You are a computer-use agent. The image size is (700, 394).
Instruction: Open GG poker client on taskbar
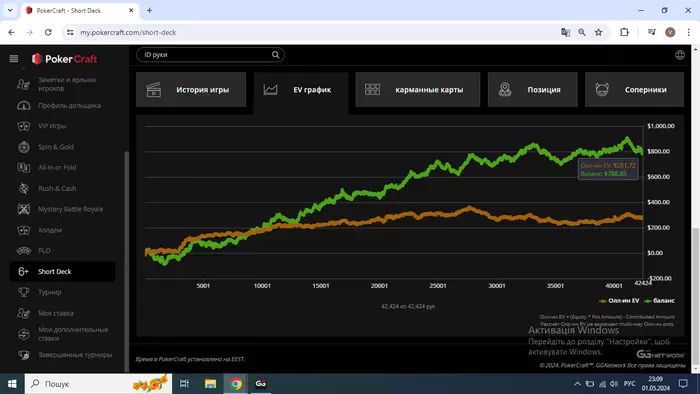(261, 384)
